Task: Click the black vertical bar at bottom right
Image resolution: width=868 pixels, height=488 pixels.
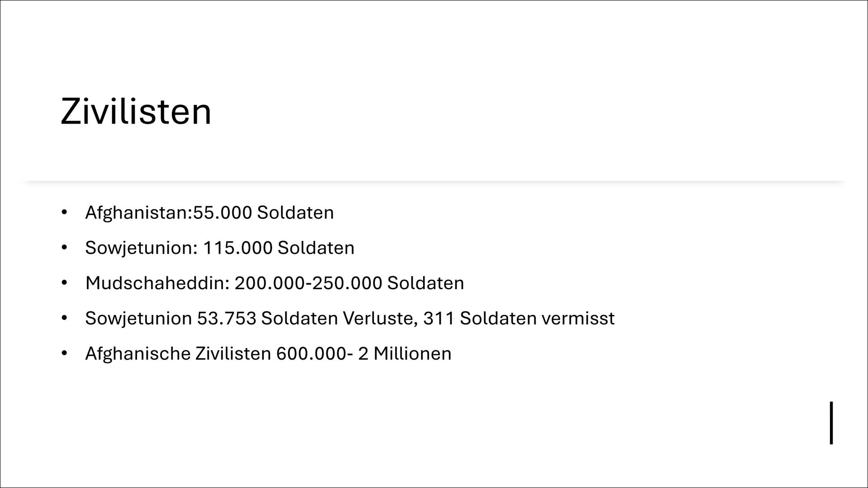Action: pos(831,423)
